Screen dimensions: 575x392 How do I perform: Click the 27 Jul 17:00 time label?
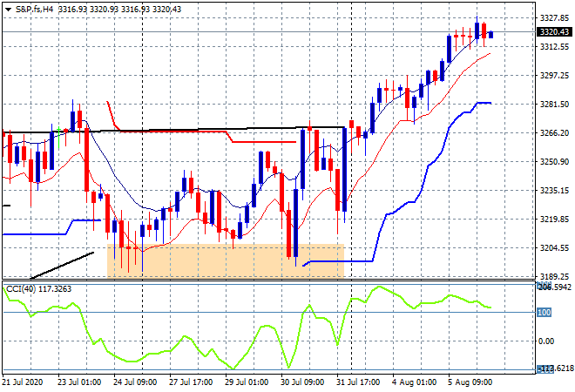[191, 382]
